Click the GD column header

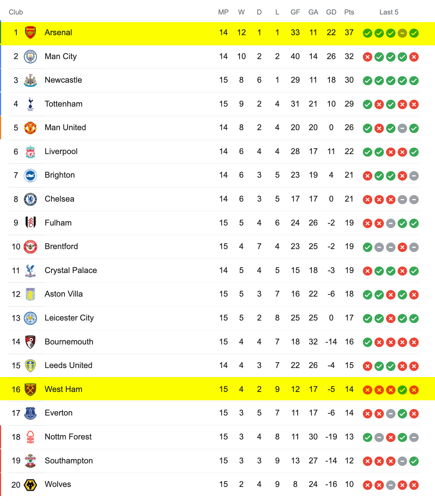pos(331,12)
